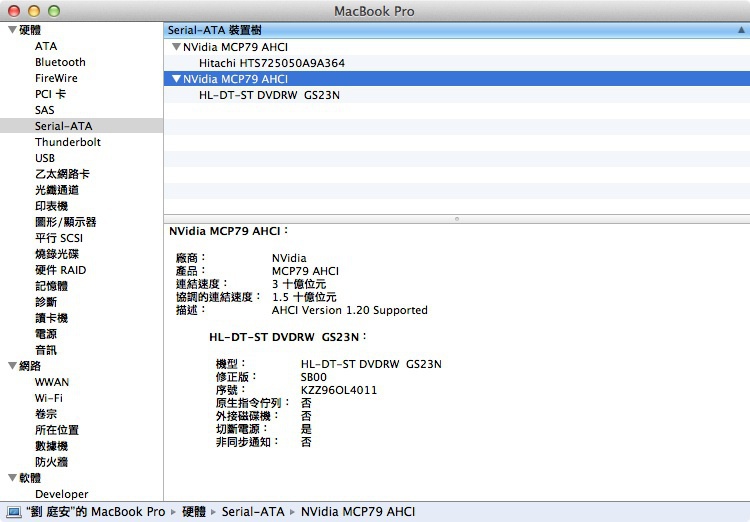Click Serial-ATA in the path bar
750x522 pixels.
253,512
